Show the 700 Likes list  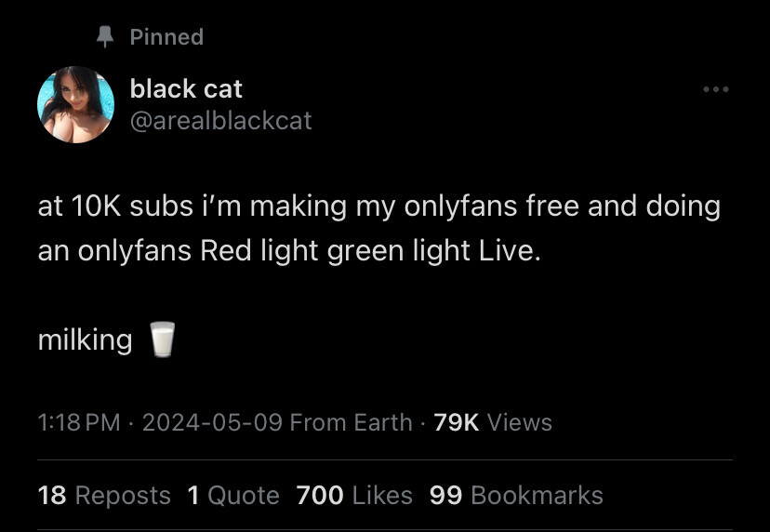pos(354,495)
